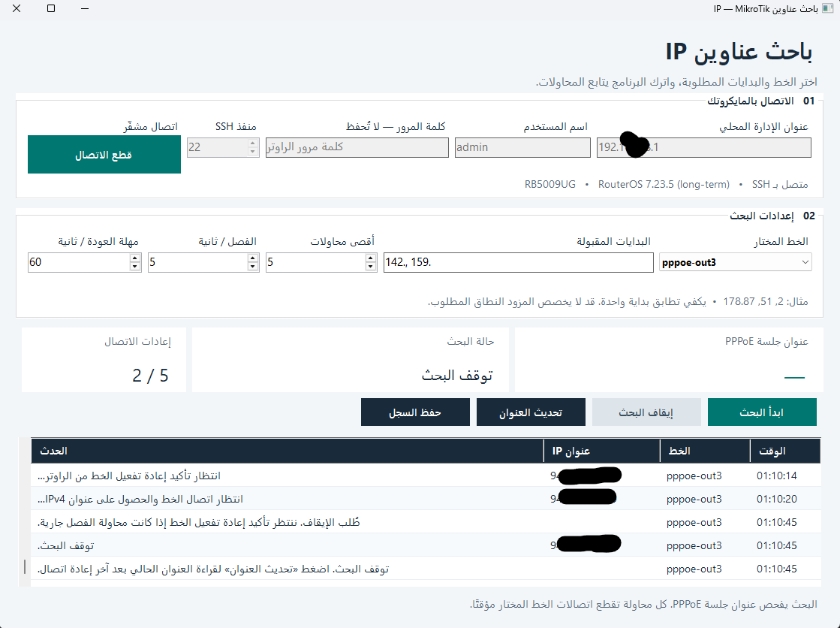Click the app icon in the title bar
Screen dimensions: 840x628
click(x=828, y=8)
